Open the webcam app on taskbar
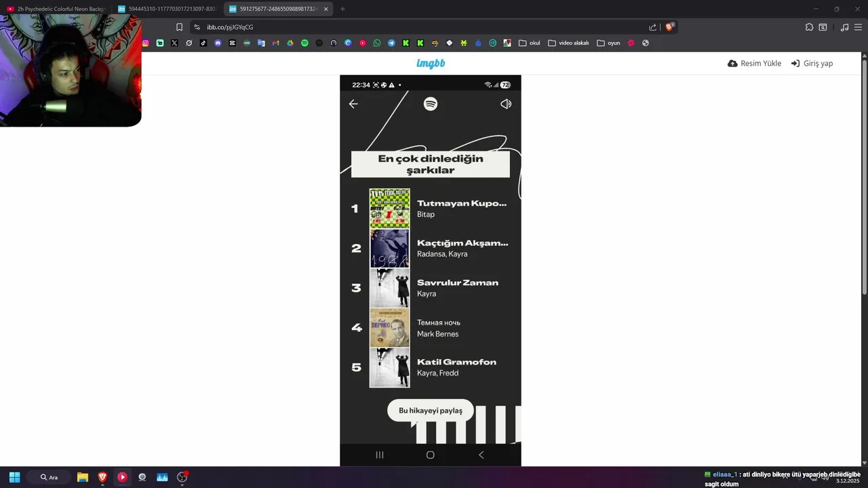 (x=142, y=477)
